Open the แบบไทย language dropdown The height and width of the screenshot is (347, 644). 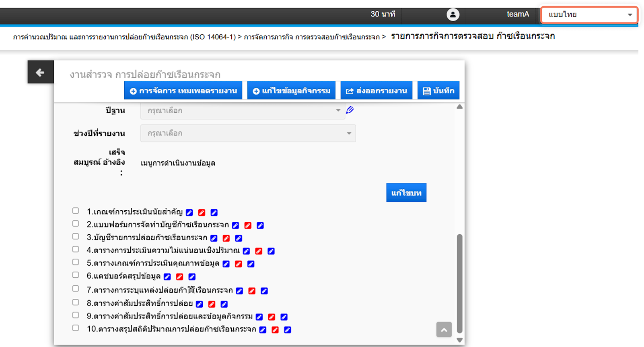coord(589,14)
